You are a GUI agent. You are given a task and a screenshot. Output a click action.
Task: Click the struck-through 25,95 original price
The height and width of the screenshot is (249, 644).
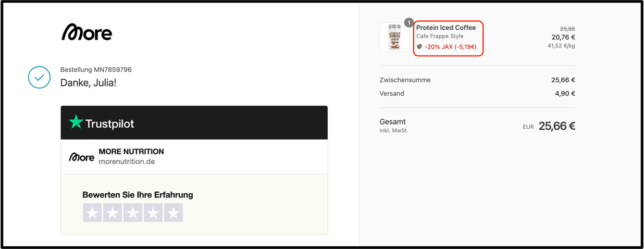567,29
